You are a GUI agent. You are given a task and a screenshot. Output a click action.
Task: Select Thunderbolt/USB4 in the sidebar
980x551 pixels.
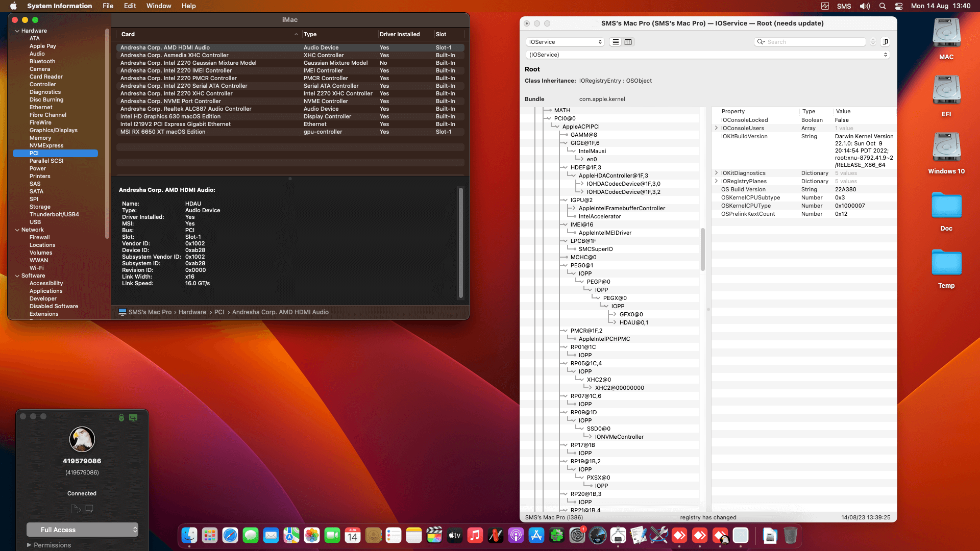[x=54, y=214]
